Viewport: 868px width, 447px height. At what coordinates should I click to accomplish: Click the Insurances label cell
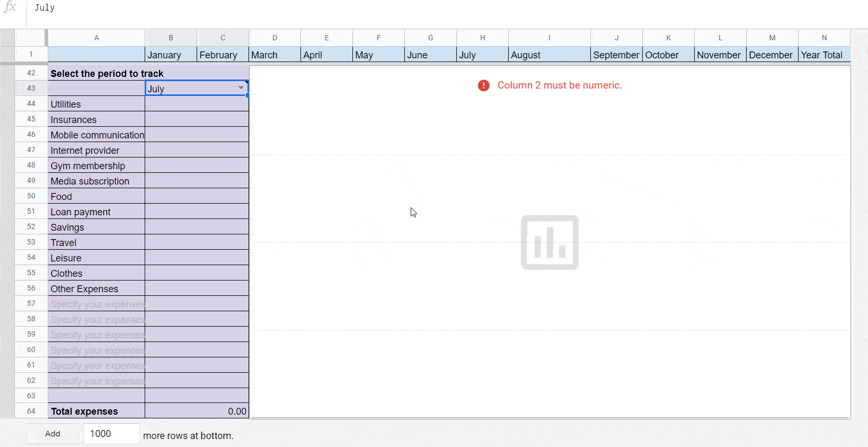point(96,119)
